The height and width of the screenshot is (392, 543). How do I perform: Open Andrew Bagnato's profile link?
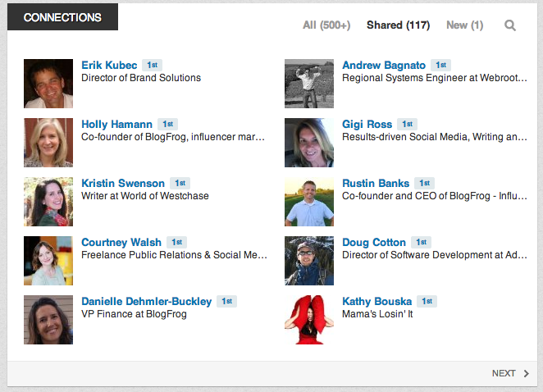coord(384,65)
